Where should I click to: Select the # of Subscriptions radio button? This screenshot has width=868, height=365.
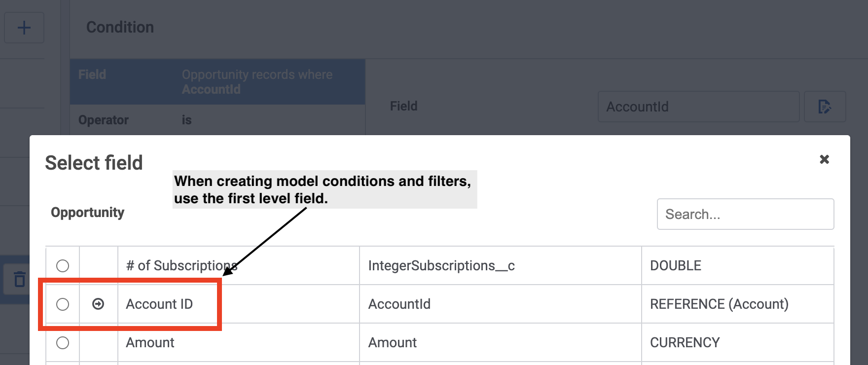click(63, 266)
